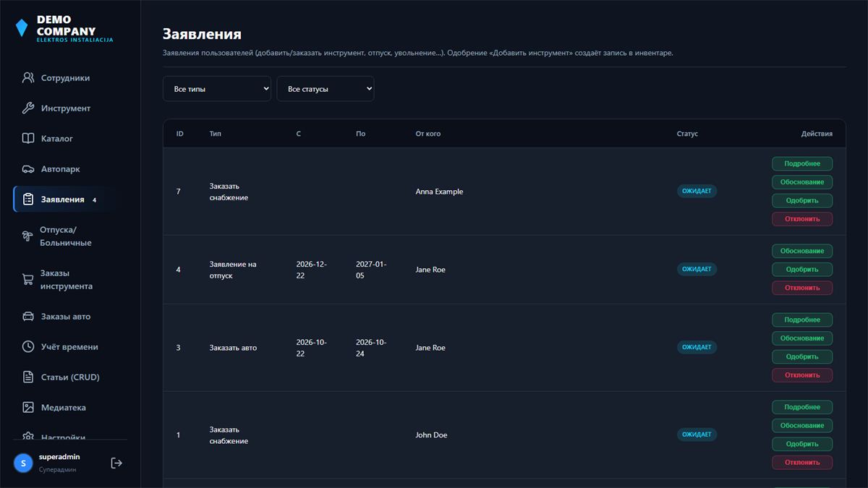Viewport: 868px width, 488px height.
Task: Click the book icon beside Каталог
Action: (x=28, y=139)
